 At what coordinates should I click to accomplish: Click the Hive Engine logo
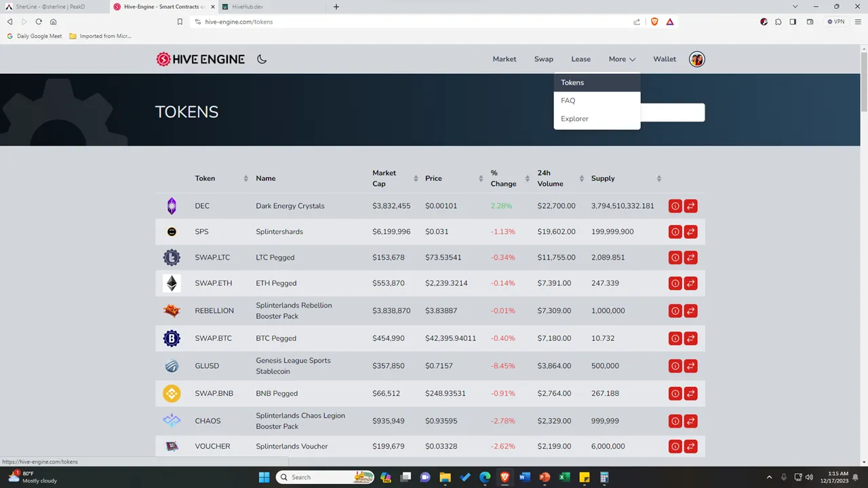[200, 59]
